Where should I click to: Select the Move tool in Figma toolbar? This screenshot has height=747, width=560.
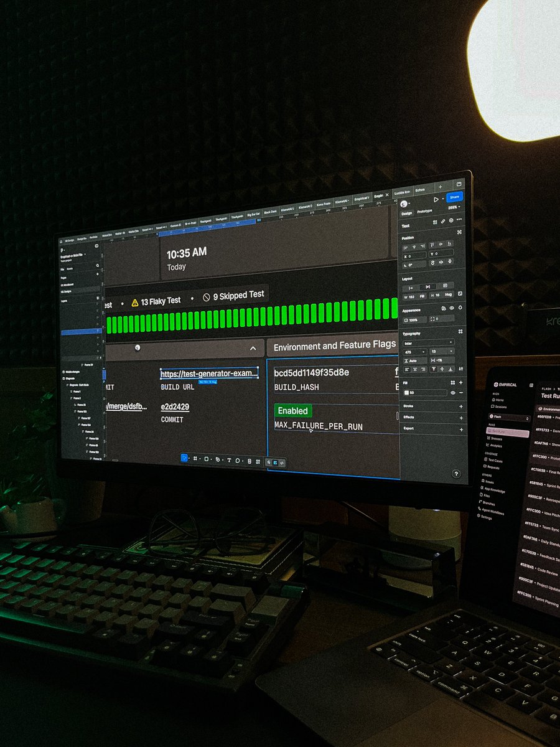pyautogui.click(x=184, y=458)
